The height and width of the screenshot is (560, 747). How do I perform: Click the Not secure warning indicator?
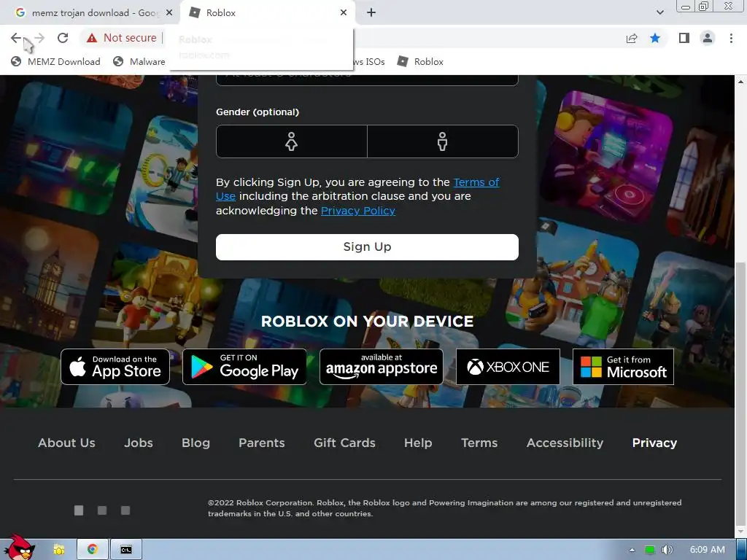tap(122, 38)
